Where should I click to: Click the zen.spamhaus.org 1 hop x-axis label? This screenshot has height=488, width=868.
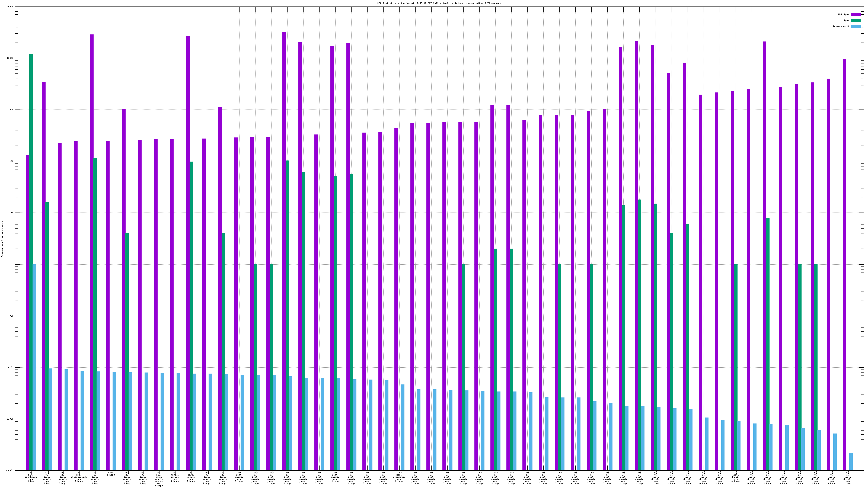31,477
